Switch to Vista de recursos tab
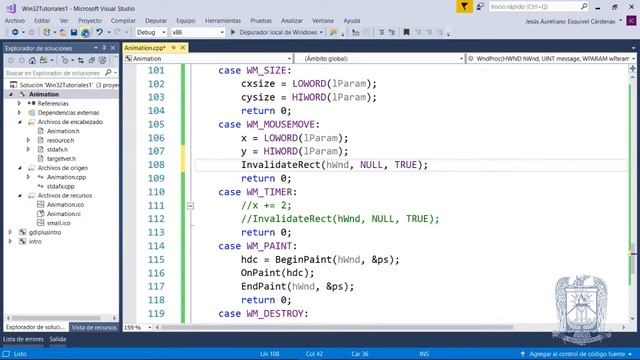 pyautogui.click(x=94, y=327)
